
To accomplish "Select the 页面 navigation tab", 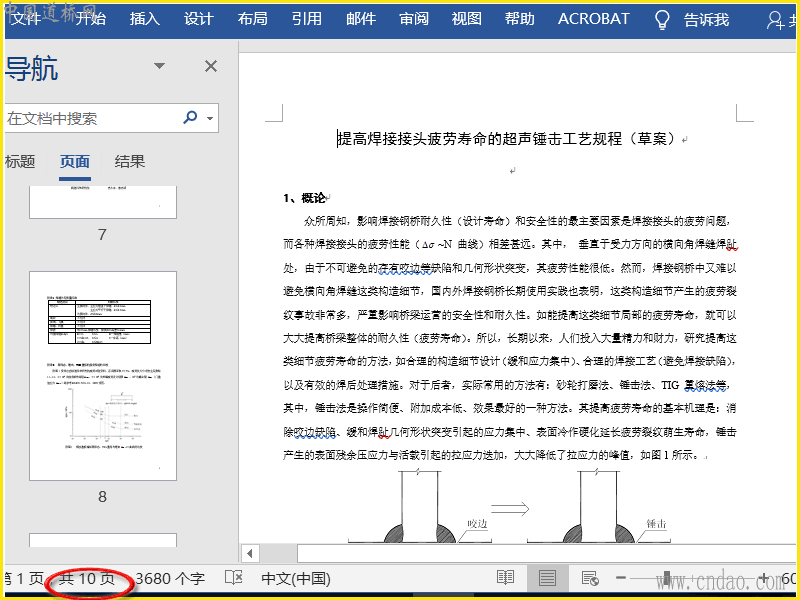I will (x=74, y=162).
